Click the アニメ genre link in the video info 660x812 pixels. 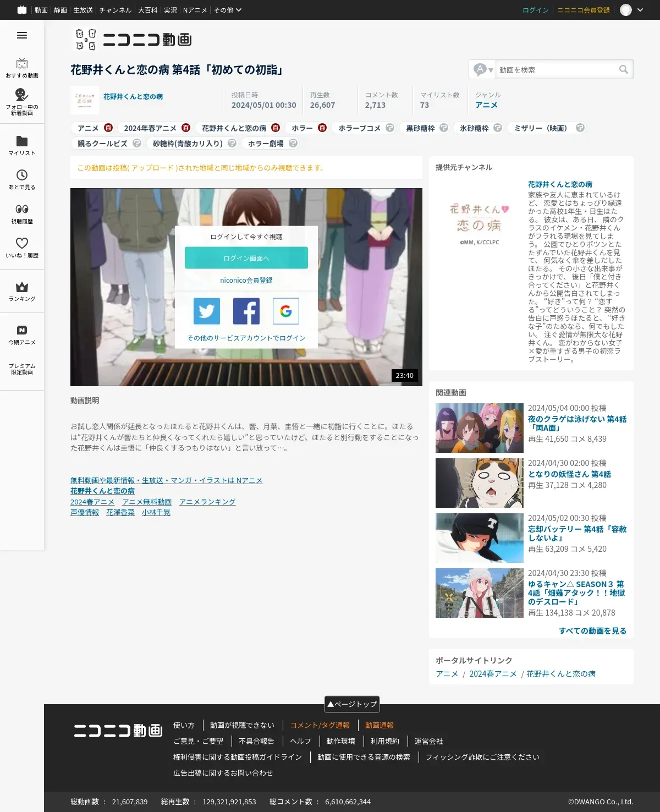click(487, 105)
